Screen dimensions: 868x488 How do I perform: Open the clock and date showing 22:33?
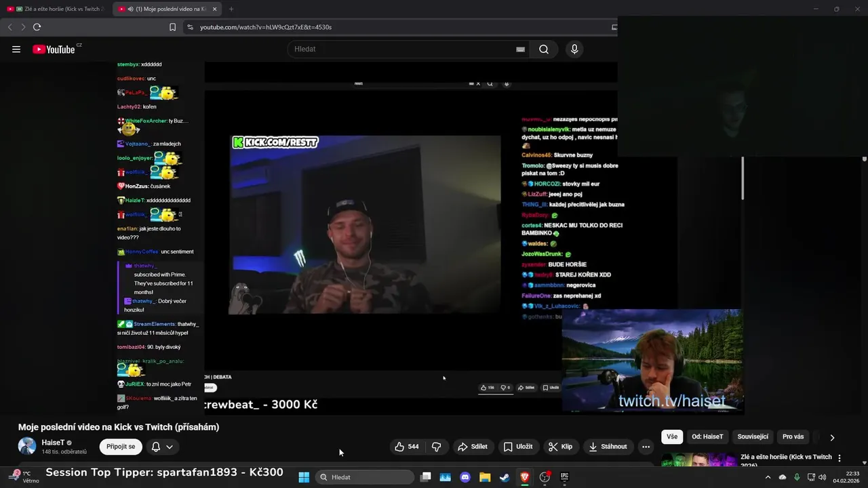point(846,477)
